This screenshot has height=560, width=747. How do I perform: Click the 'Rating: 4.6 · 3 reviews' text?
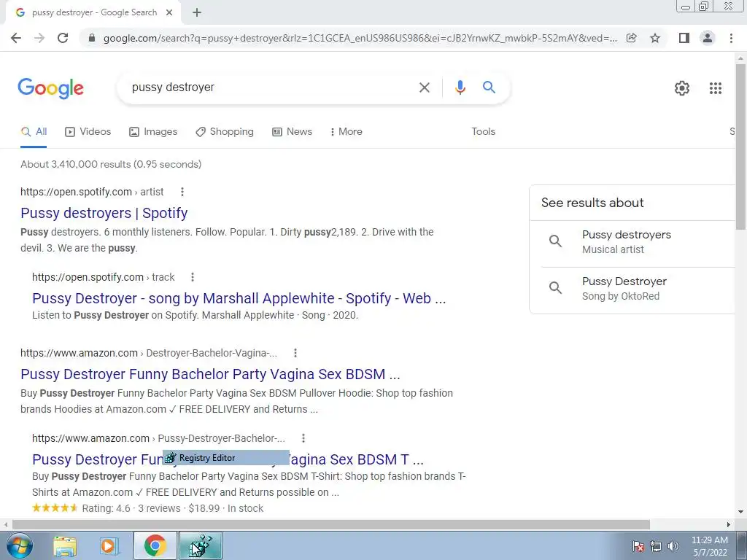131,508
